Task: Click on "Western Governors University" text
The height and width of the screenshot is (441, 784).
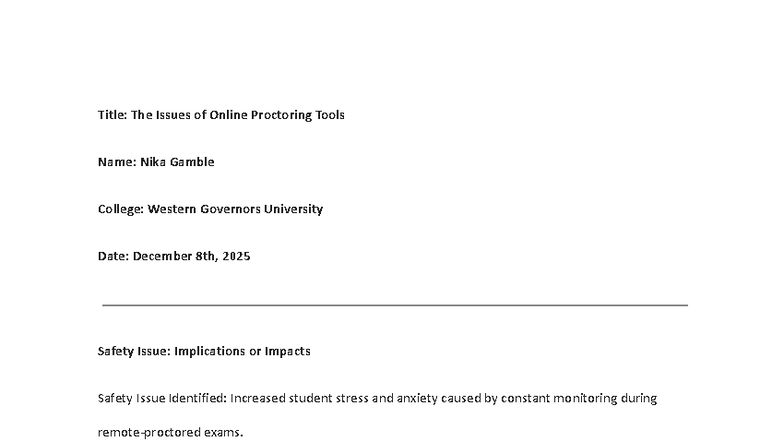Action: click(236, 209)
